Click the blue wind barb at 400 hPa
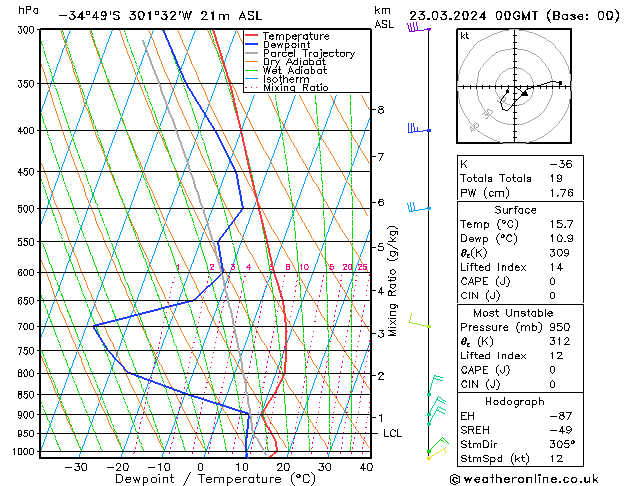The height and width of the screenshot is (486, 629). coord(419,128)
